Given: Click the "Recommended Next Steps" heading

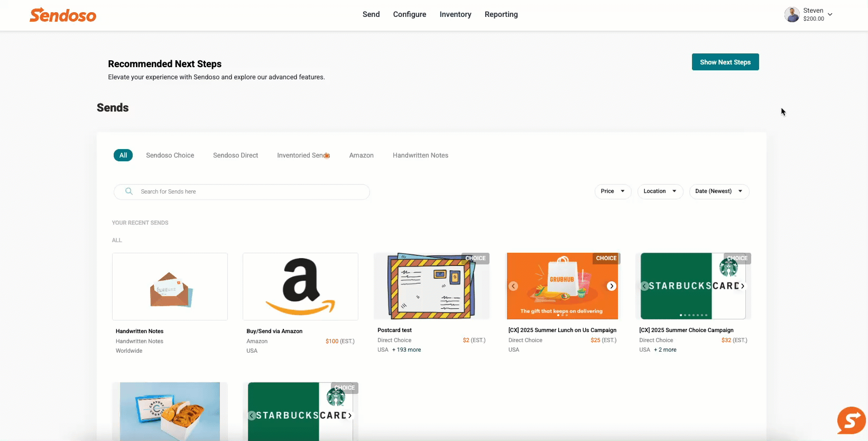Looking at the screenshot, I should click(165, 64).
